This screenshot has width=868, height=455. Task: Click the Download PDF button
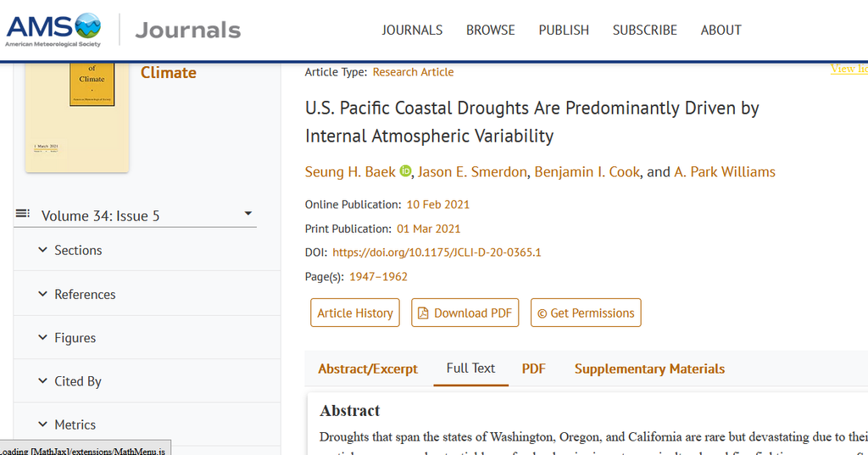(x=465, y=313)
